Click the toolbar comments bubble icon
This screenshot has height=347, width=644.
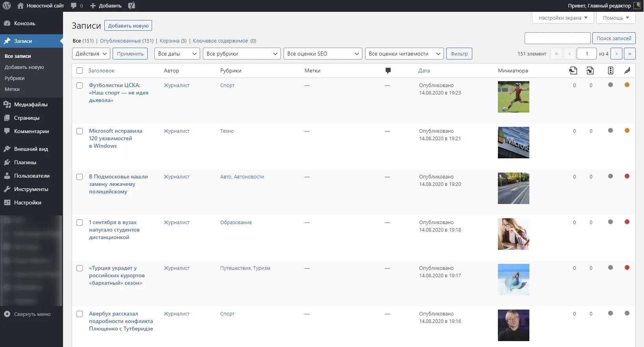tap(74, 6)
